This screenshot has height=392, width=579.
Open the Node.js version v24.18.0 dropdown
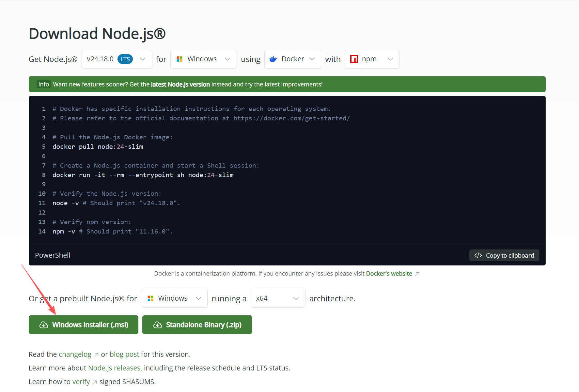coord(117,59)
